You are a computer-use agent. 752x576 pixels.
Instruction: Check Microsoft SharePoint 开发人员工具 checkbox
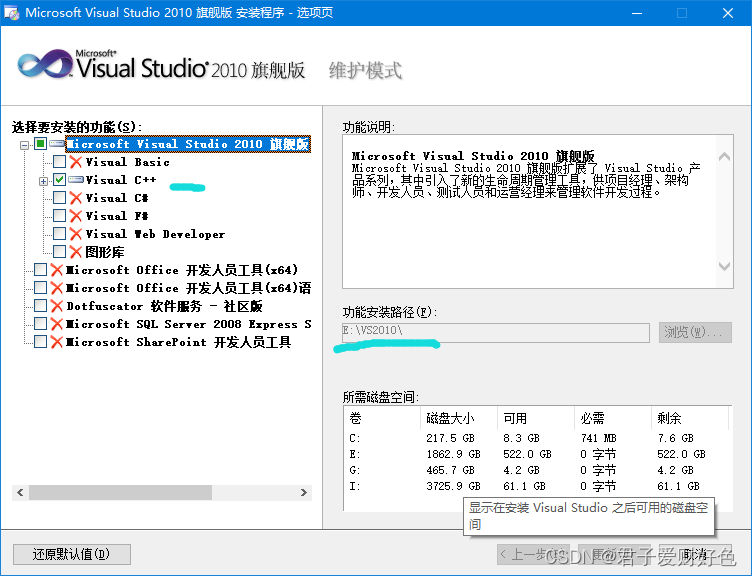coord(40,341)
